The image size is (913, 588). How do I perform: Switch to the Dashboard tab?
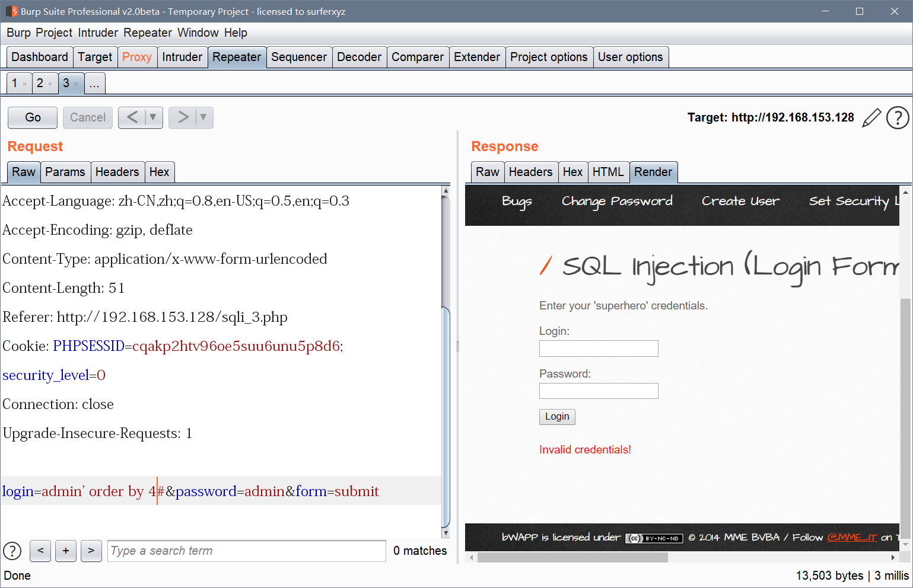(40, 57)
